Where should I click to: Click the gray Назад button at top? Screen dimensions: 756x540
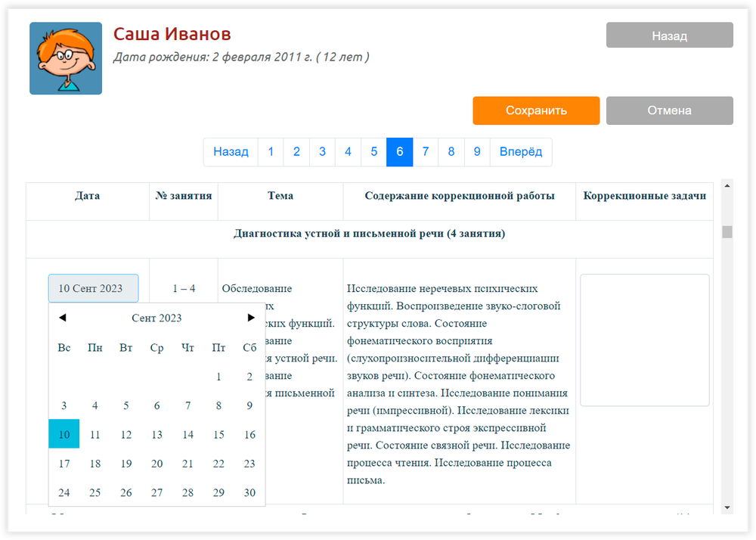[669, 36]
